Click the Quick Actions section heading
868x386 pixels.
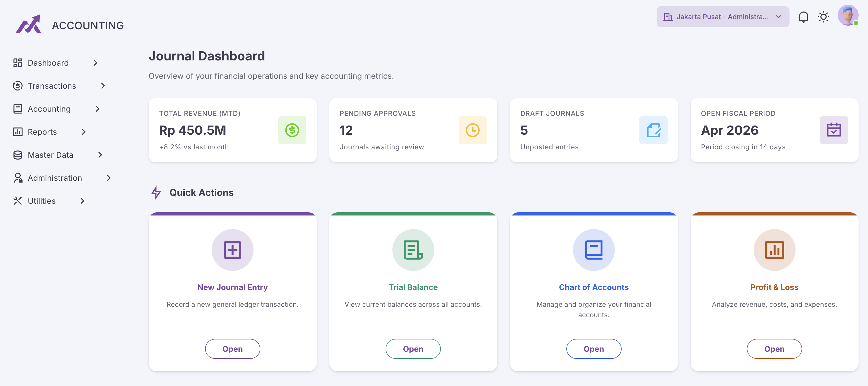[201, 193]
